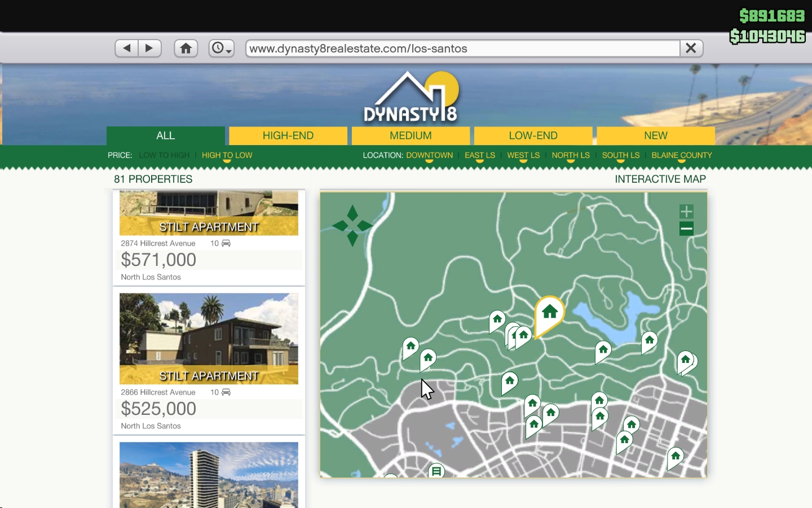This screenshot has height=508, width=812.
Task: Toggle the DOWNTOWN location filter
Action: (x=429, y=155)
